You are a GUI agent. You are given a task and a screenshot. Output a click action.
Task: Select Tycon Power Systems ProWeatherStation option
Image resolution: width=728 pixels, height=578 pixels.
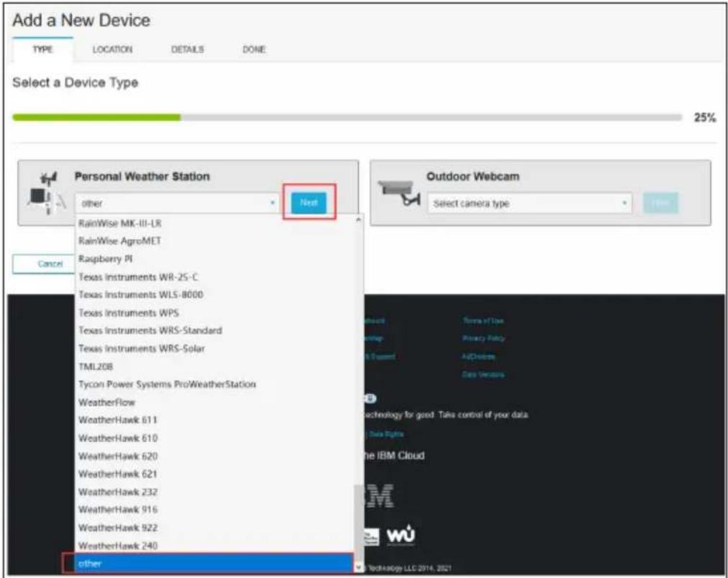tap(215, 384)
